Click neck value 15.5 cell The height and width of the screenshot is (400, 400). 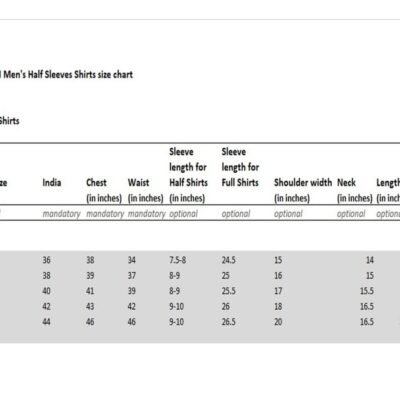pos(367,291)
